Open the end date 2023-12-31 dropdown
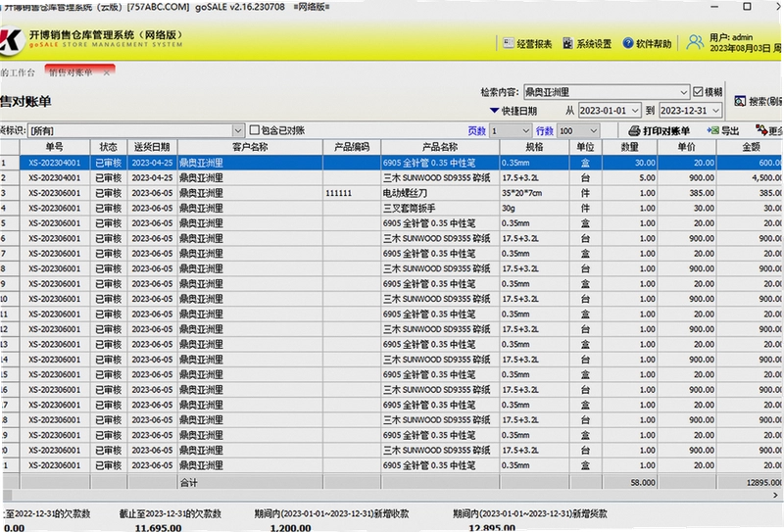Screen dimensions: 784x532 716,111
